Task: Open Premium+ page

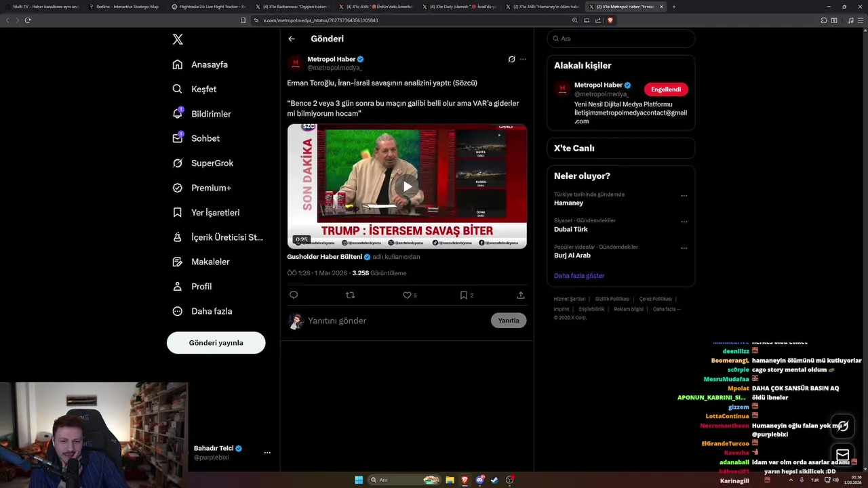Action: pyautogui.click(x=201, y=188)
